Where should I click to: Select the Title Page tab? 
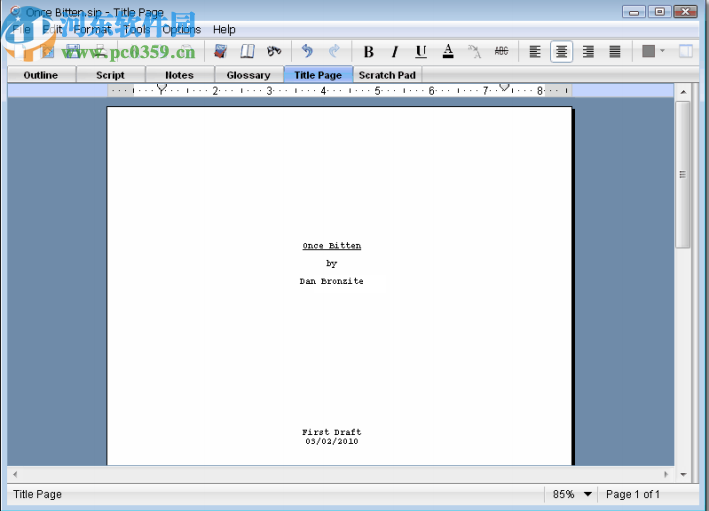318,75
